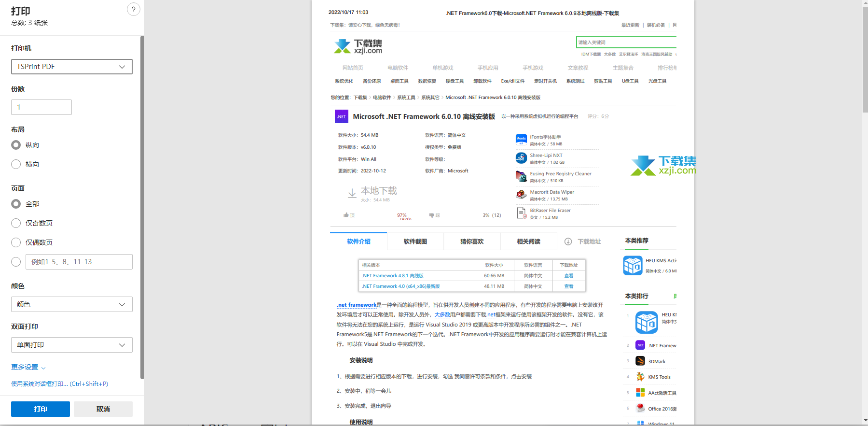Open .NET Framework 4.8.1 离线版 link

(x=393, y=276)
